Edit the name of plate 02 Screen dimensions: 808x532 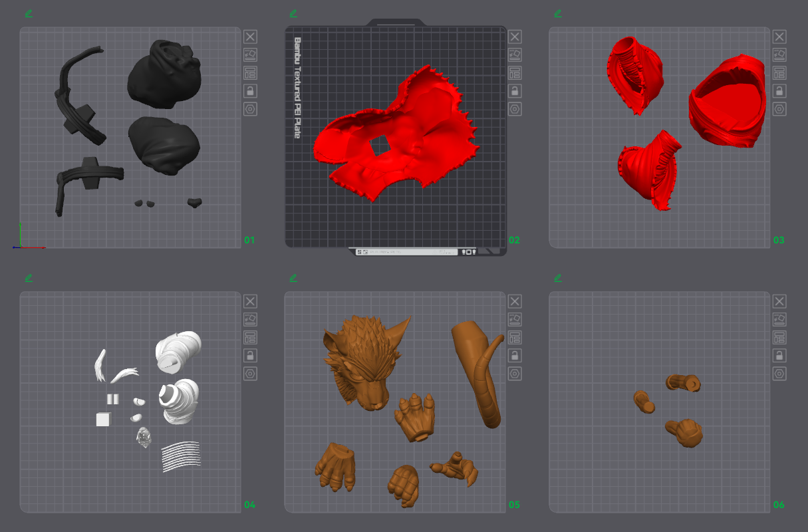pyautogui.click(x=293, y=13)
